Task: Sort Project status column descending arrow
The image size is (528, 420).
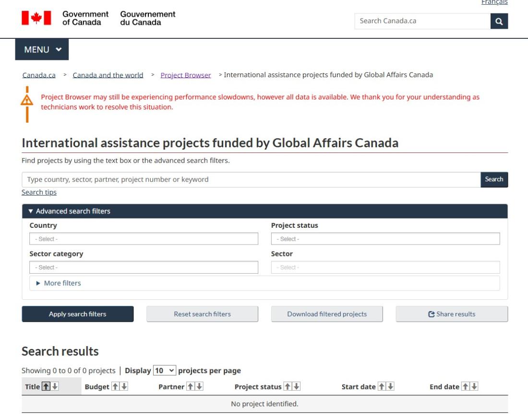Action: pos(296,386)
